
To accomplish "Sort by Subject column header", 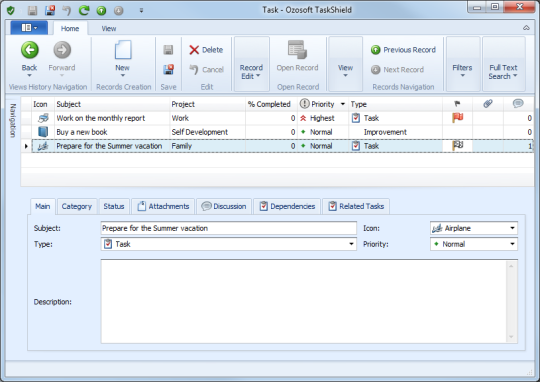I will [112, 104].
